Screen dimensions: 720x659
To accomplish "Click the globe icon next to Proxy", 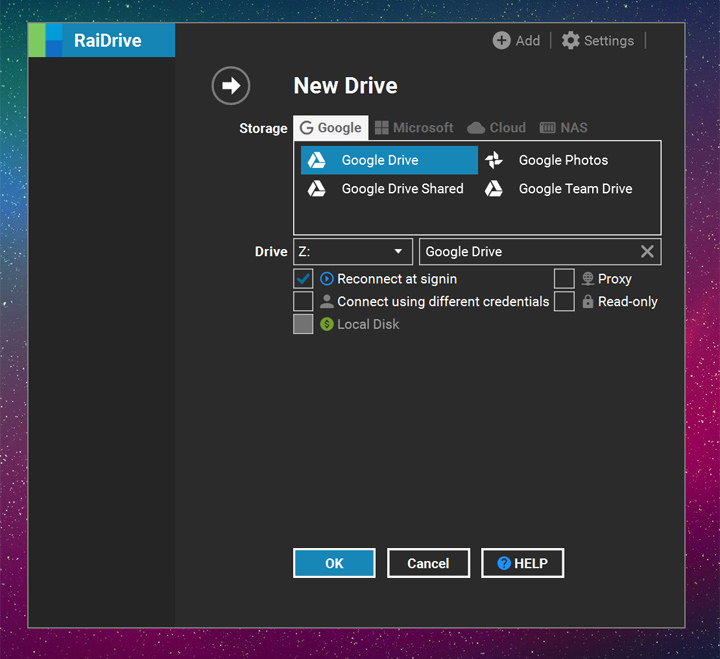I will pyautogui.click(x=588, y=279).
